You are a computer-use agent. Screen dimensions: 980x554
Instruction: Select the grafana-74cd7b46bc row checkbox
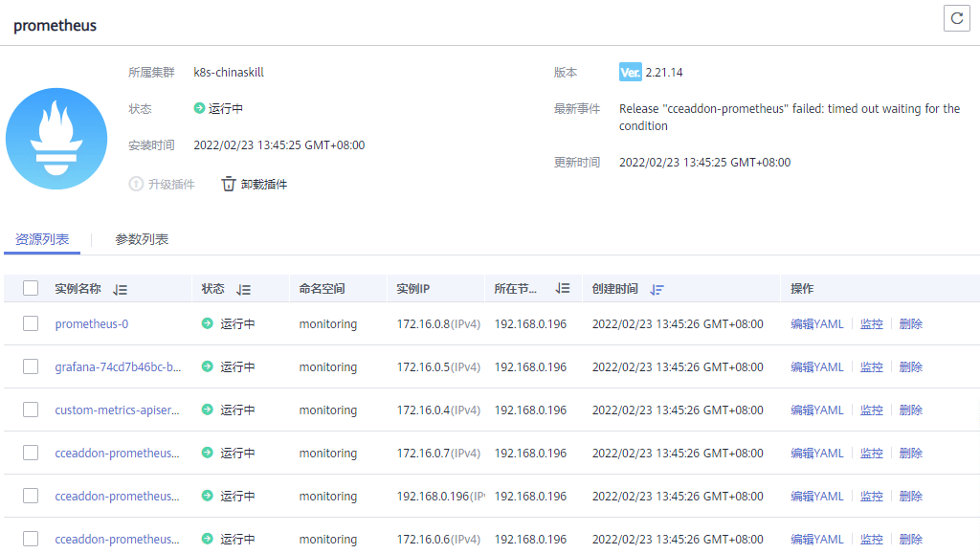pyautogui.click(x=31, y=366)
